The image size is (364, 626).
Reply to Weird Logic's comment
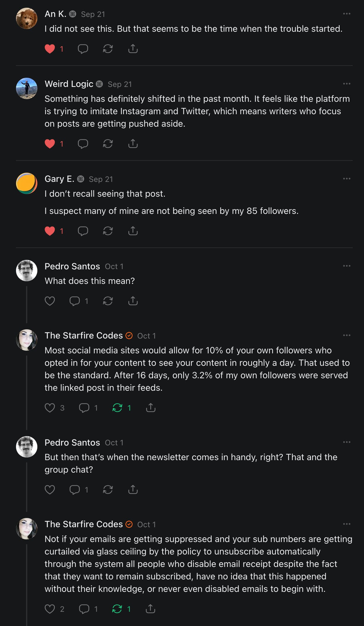(83, 144)
